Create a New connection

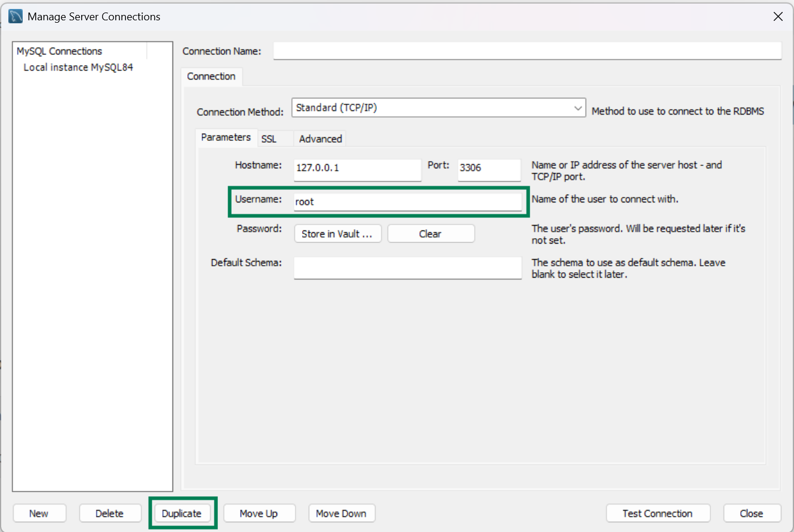tap(39, 513)
